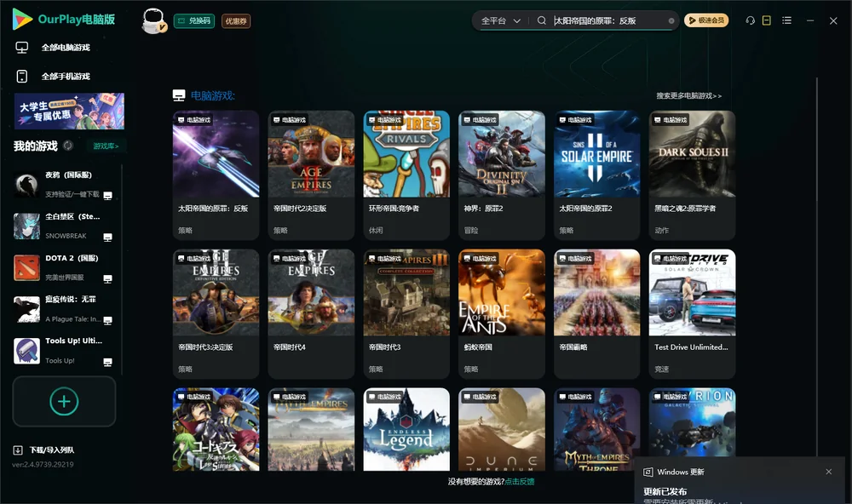Click the 点击反馈 feedback link
The width and height of the screenshot is (852, 504).
520,481
